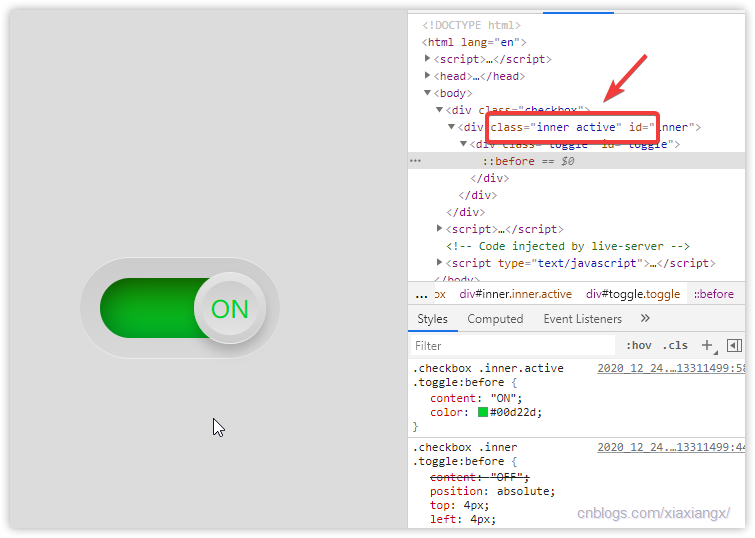The width and height of the screenshot is (755, 538).
Task: Edit the position: absolute declaration
Action: point(492,491)
